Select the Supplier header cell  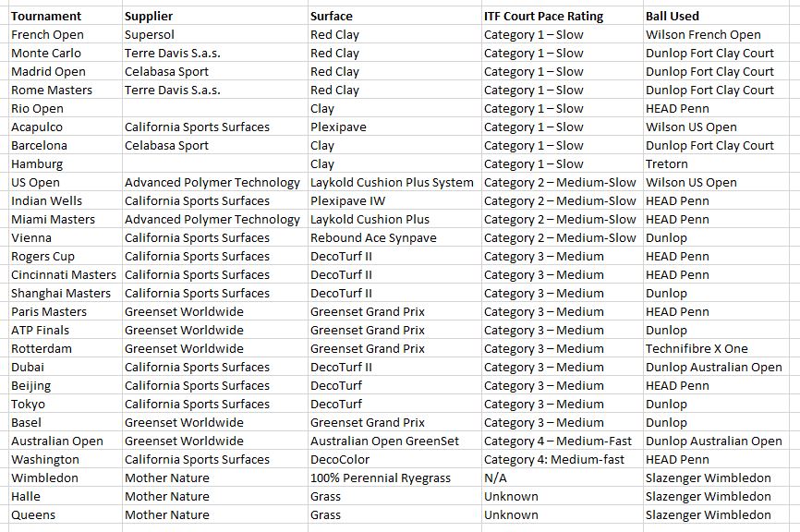point(215,17)
